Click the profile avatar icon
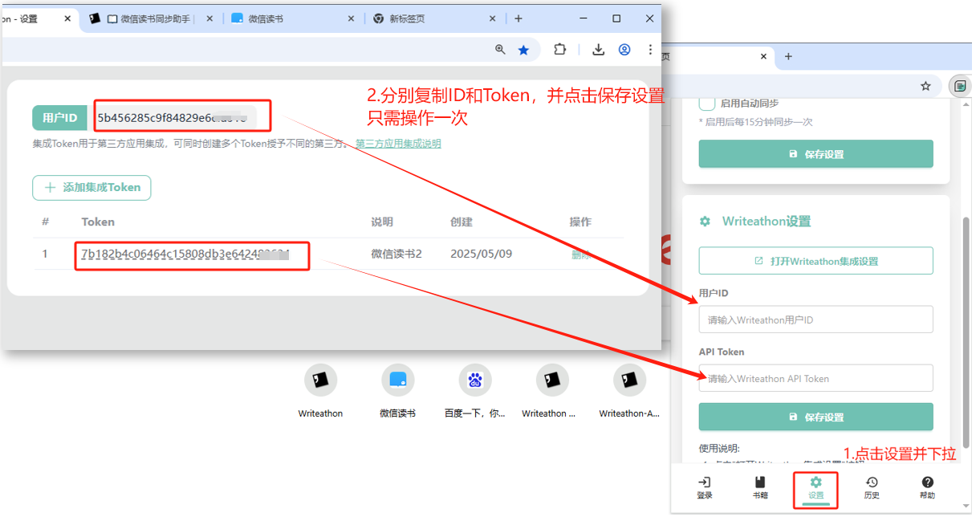The image size is (980, 521). [x=624, y=50]
